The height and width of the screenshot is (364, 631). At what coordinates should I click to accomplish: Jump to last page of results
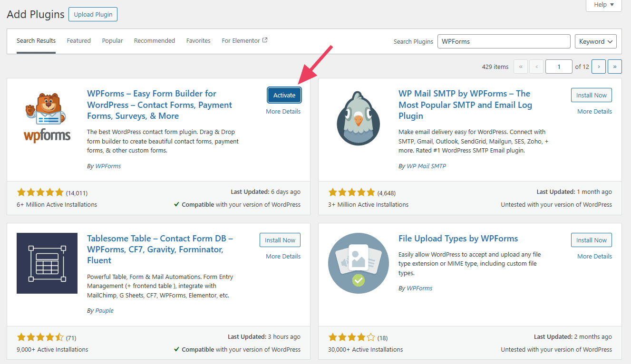pos(615,67)
